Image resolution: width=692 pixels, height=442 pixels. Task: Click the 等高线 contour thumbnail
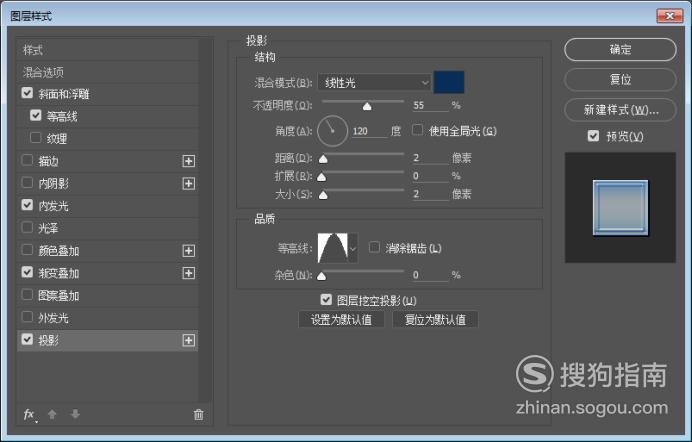(x=333, y=248)
